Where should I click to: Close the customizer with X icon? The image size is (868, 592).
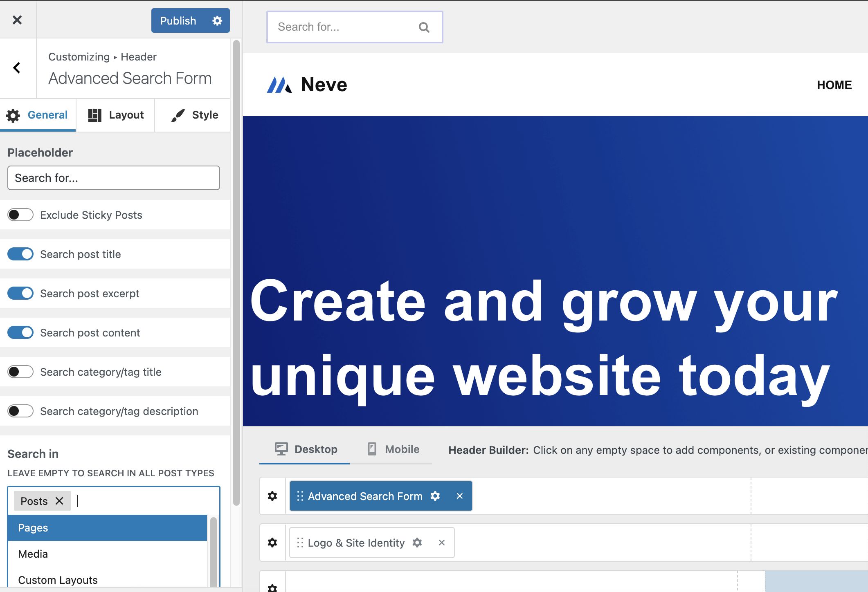(x=17, y=20)
